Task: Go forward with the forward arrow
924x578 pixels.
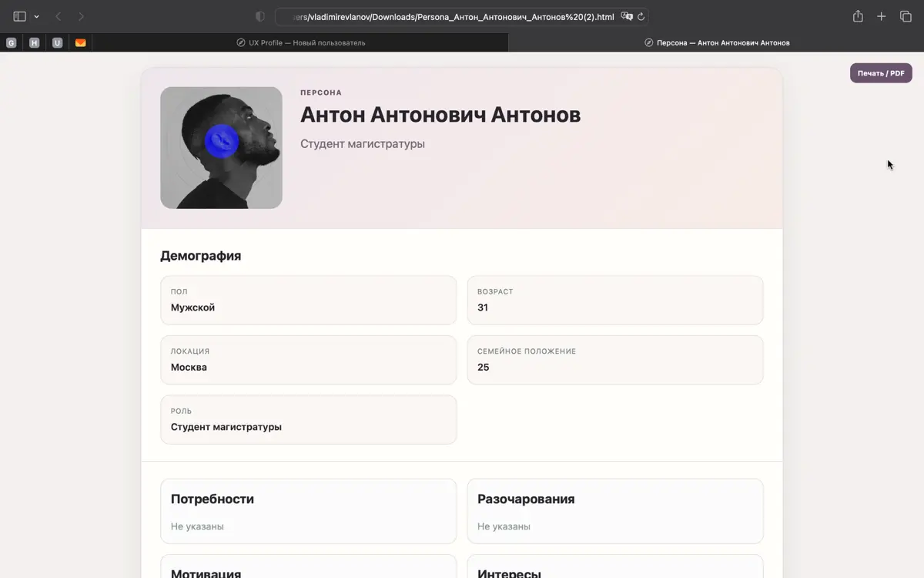Action: [82, 16]
